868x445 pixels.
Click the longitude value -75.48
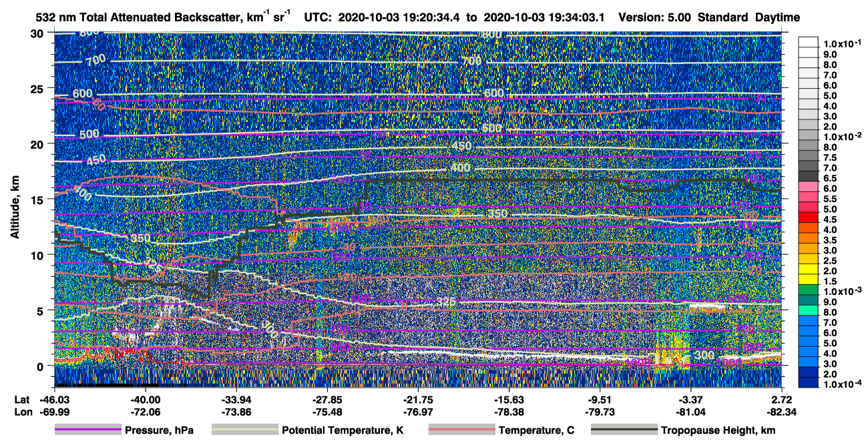coord(327,412)
